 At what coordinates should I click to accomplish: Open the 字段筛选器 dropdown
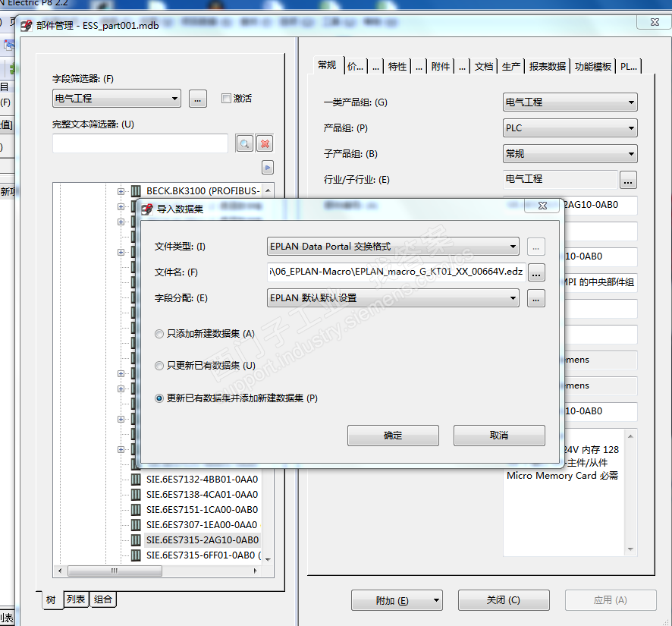pos(117,98)
